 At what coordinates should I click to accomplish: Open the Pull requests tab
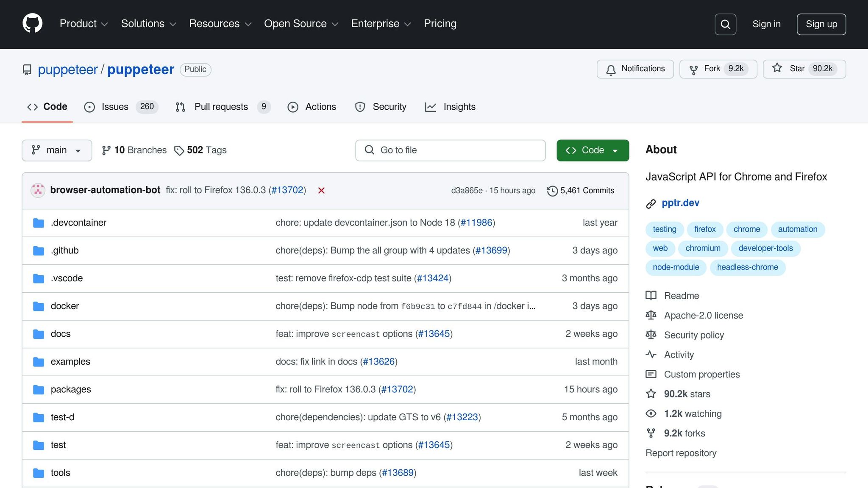pyautogui.click(x=221, y=107)
